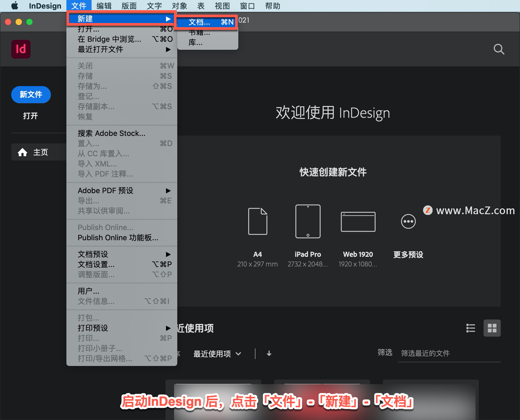This screenshot has height=420, width=520.
Task: Open the 编辑 menu
Action: (x=104, y=6)
